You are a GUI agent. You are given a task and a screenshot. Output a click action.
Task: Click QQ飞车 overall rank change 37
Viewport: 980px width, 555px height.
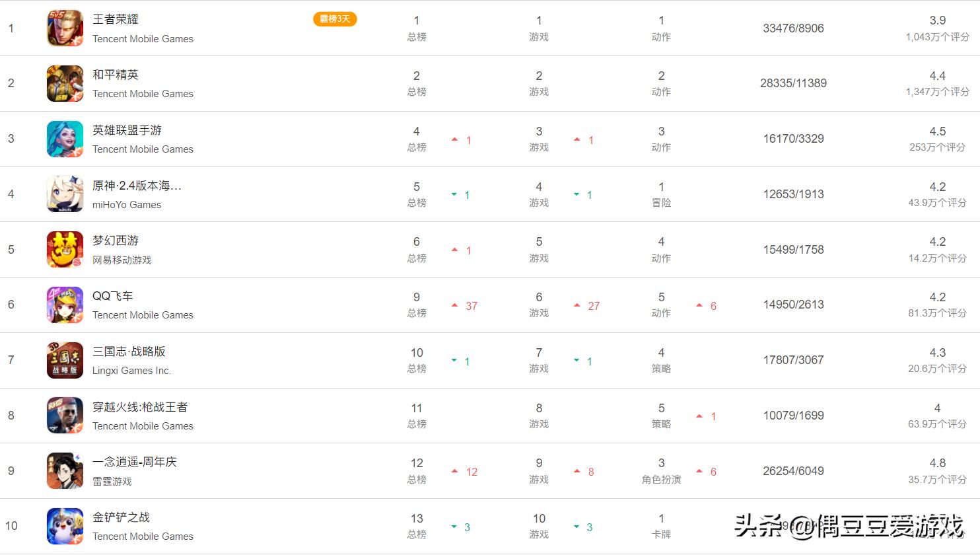coord(471,306)
